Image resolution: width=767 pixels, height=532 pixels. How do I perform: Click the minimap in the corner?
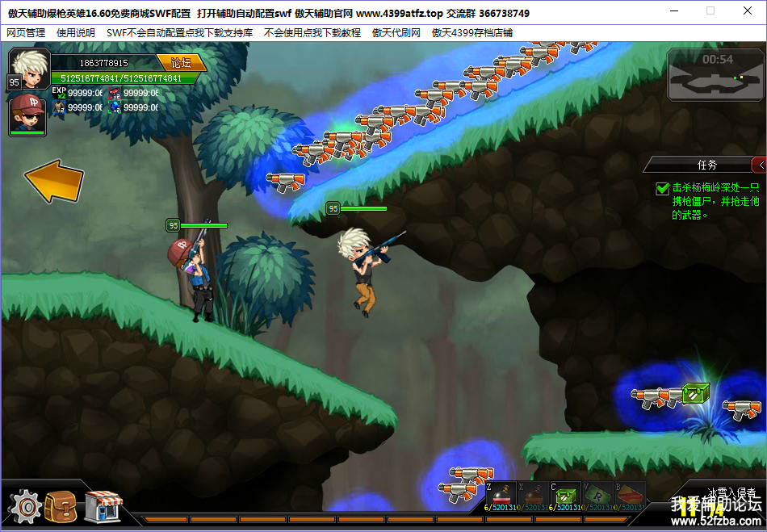715,75
